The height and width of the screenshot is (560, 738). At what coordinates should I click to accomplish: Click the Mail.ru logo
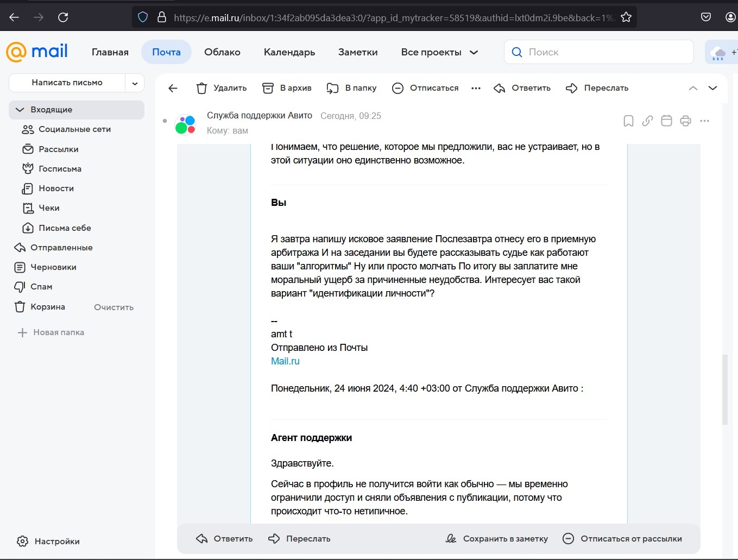pyautogui.click(x=37, y=52)
